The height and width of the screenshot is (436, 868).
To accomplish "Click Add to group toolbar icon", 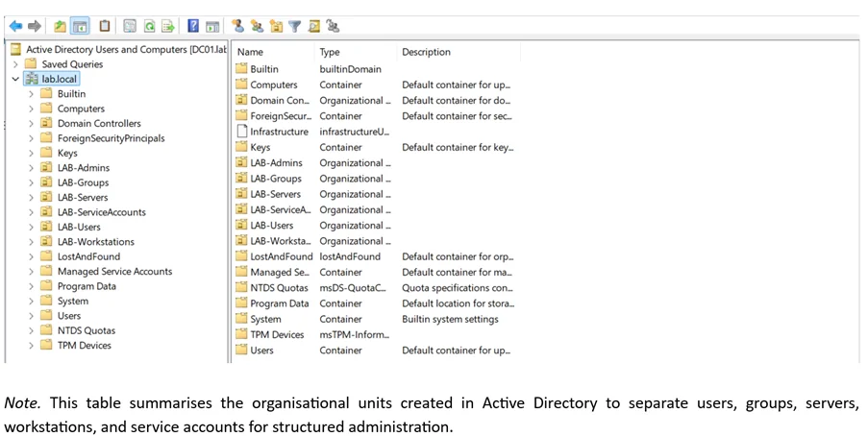I will (333, 26).
